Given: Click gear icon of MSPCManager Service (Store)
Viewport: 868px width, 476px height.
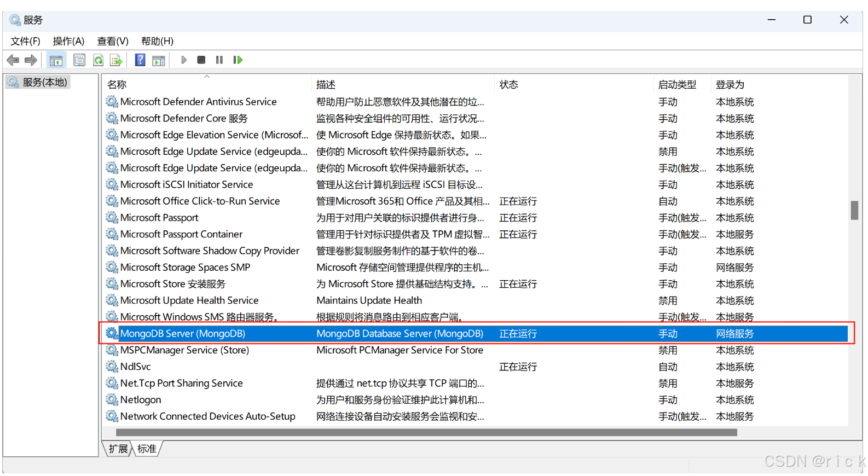Looking at the screenshot, I should [x=112, y=350].
